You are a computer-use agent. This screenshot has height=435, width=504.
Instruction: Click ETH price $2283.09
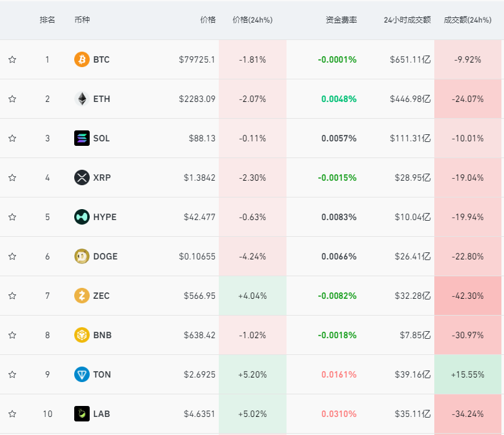pyautogui.click(x=197, y=99)
